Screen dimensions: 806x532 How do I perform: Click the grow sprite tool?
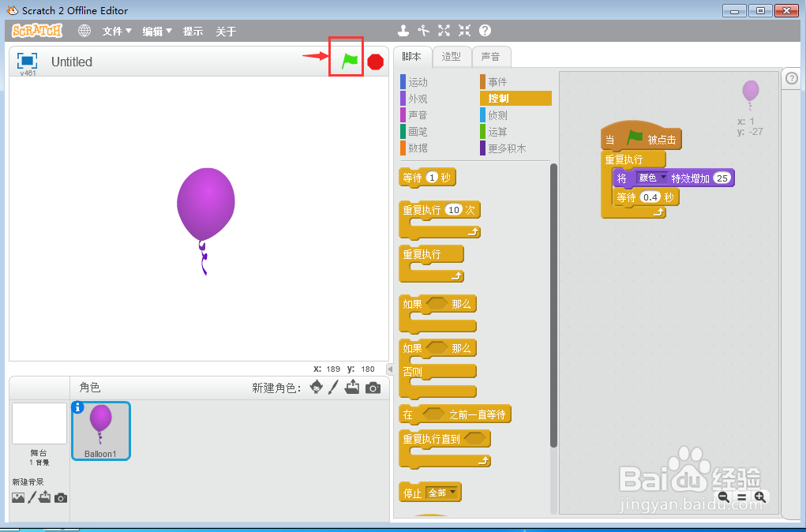click(444, 30)
